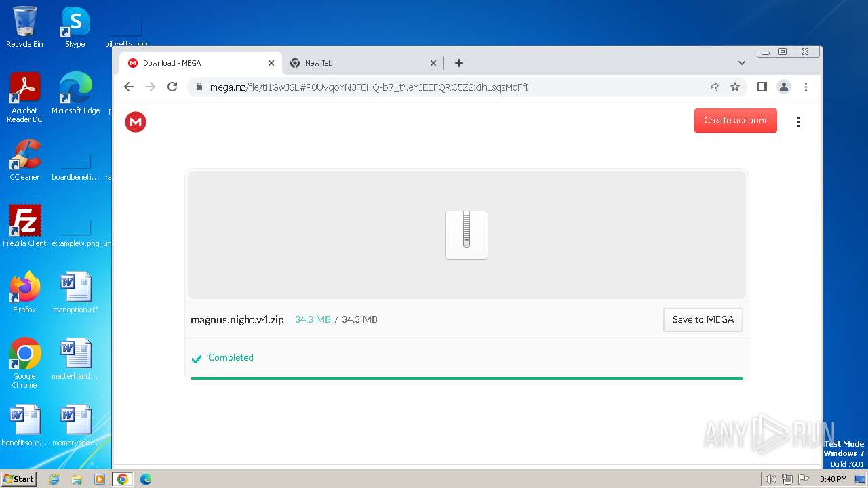Image resolution: width=868 pixels, height=488 pixels.
Task: Click the share page icon in address bar
Action: tap(713, 87)
